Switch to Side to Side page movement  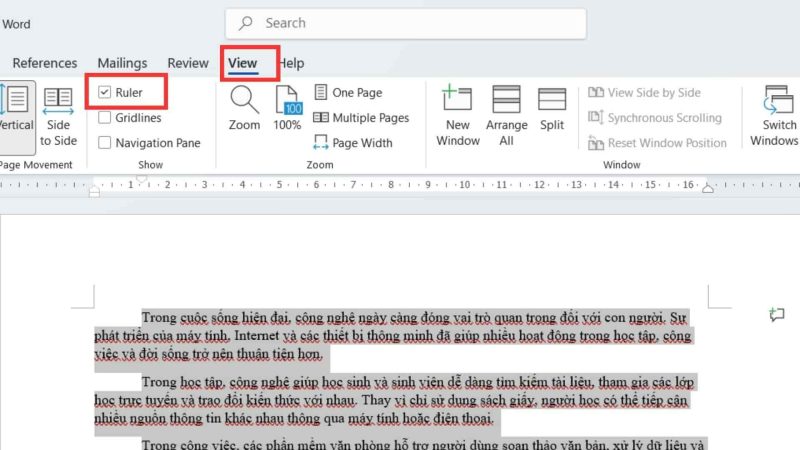58,116
